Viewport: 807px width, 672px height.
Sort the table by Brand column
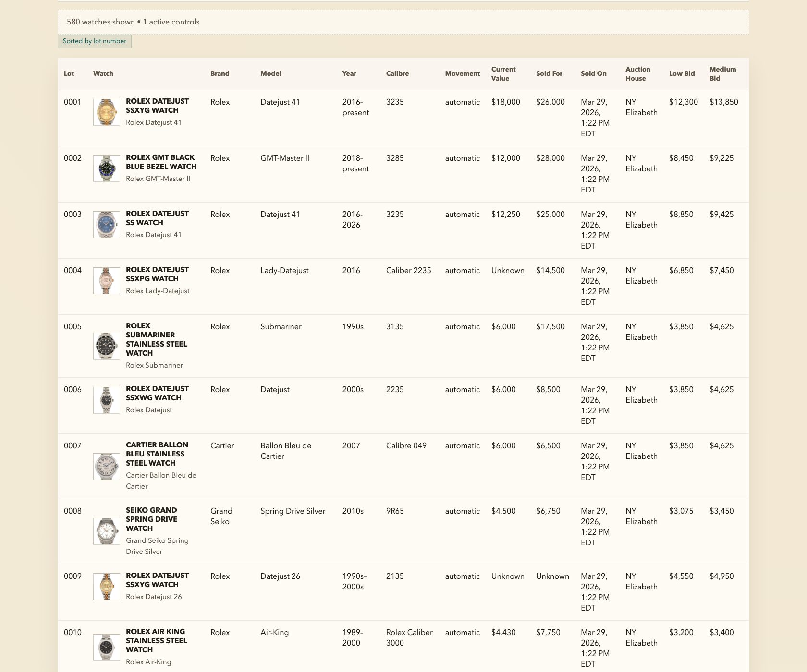[220, 73]
